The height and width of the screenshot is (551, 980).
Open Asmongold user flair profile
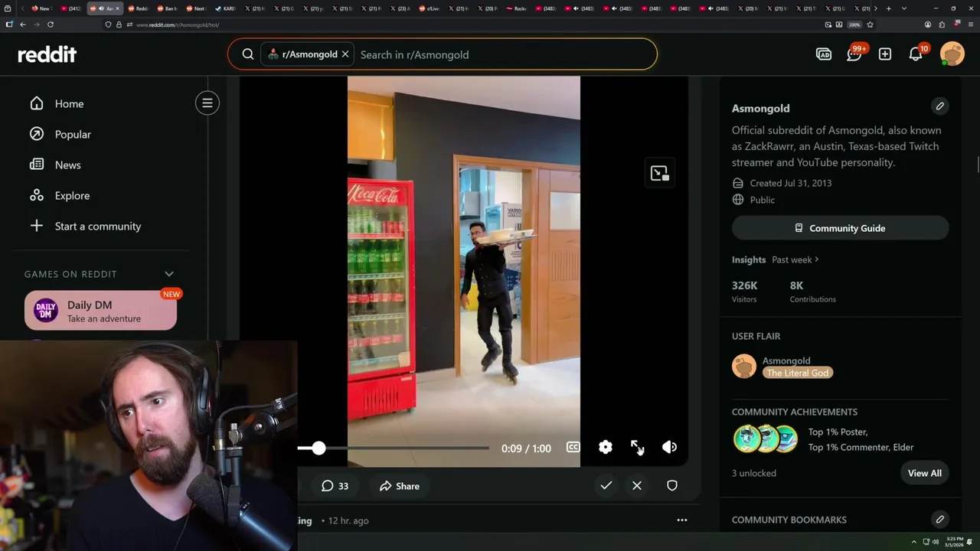pos(786,360)
